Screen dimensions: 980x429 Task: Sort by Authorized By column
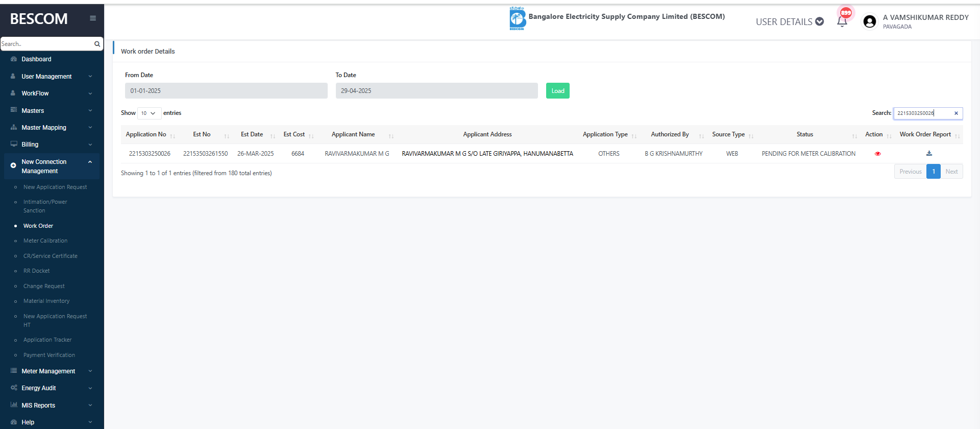click(x=674, y=135)
